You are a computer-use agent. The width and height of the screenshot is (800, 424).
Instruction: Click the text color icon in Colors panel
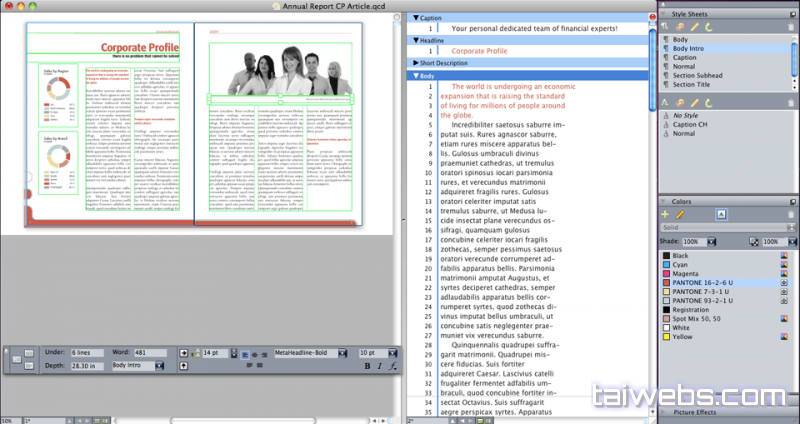[x=720, y=214]
